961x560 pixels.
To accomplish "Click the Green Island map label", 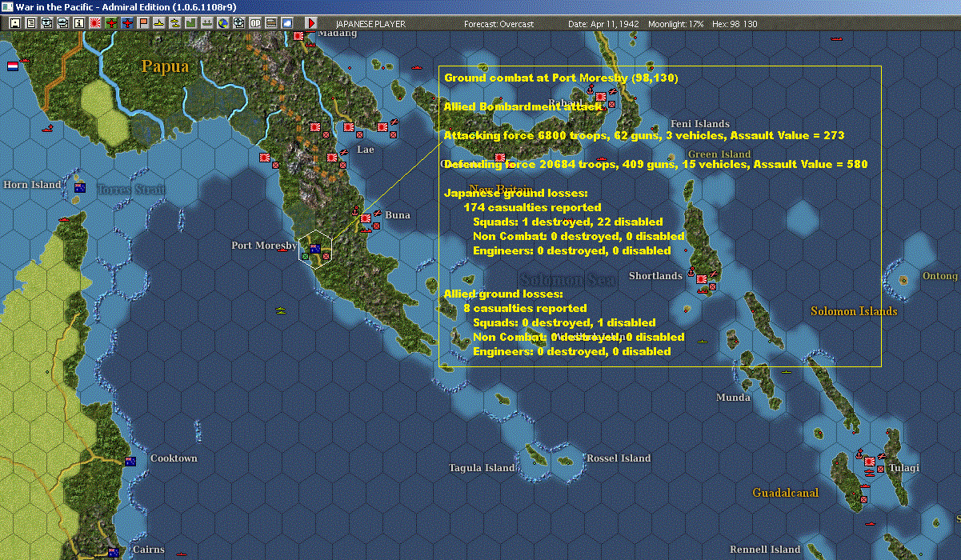I will [x=719, y=154].
